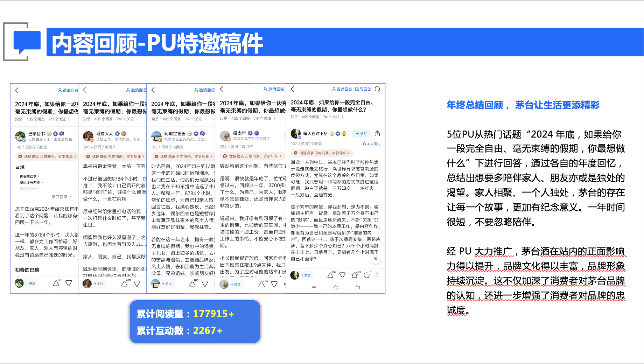Expand the 展开目录 table of contents
Image resolution: width=644 pixels, height=364 pixels.
61,197
